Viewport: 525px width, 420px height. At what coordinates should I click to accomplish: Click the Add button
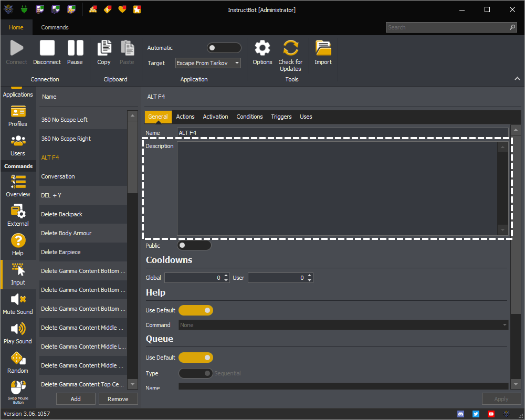(x=76, y=399)
